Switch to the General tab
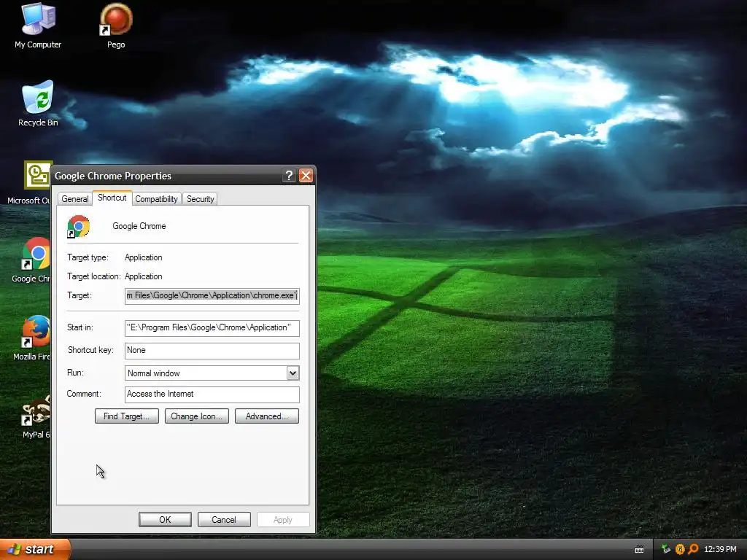 click(x=75, y=199)
